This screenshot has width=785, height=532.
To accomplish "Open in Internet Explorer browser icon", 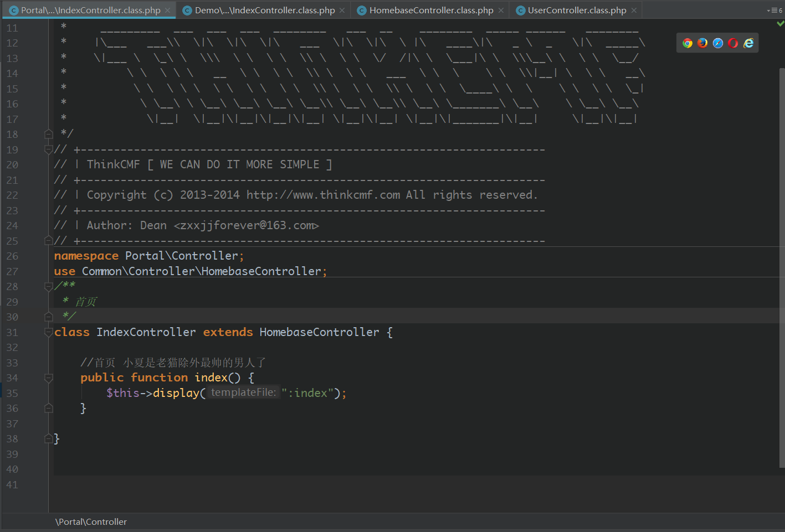I will 748,43.
